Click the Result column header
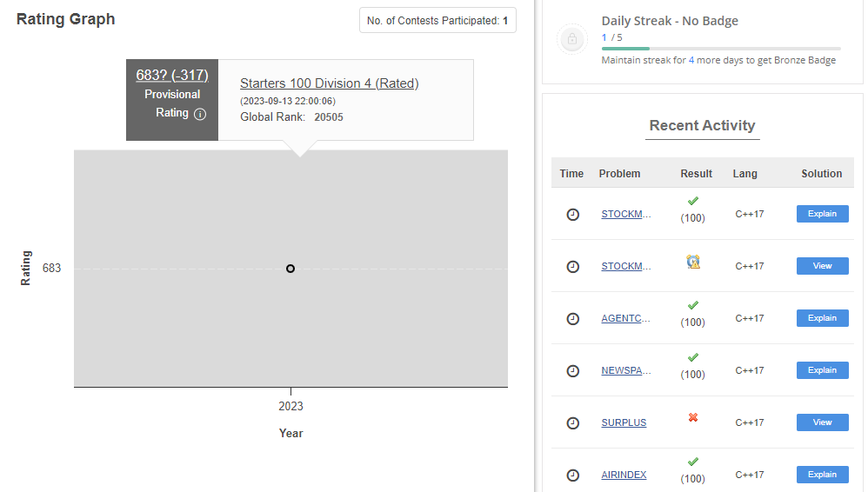This screenshot has width=868, height=492. coord(697,174)
